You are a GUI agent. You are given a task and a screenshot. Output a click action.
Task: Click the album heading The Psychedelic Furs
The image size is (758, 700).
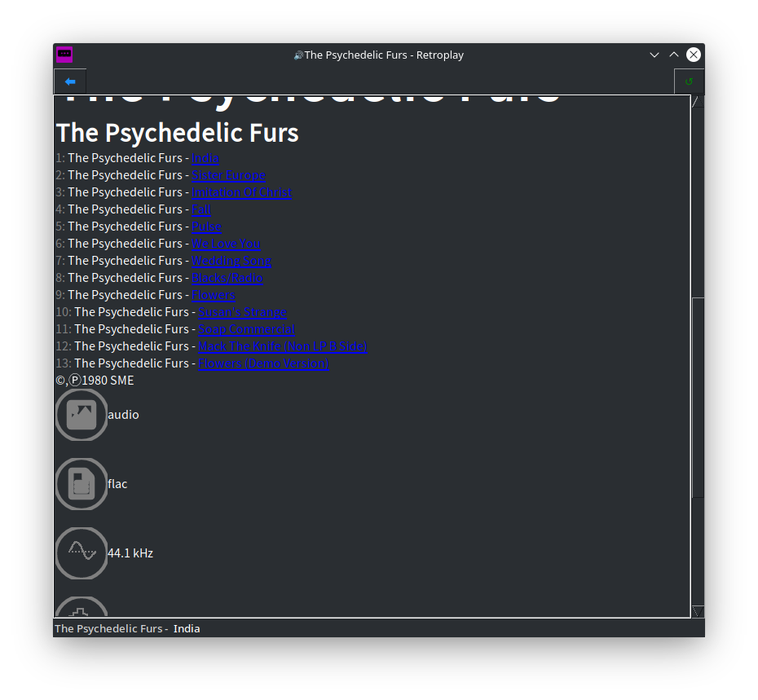pos(178,133)
